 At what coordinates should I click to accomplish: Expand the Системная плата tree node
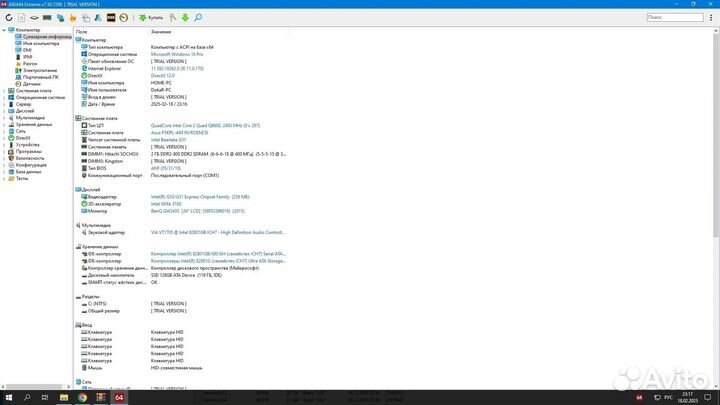click(4, 90)
